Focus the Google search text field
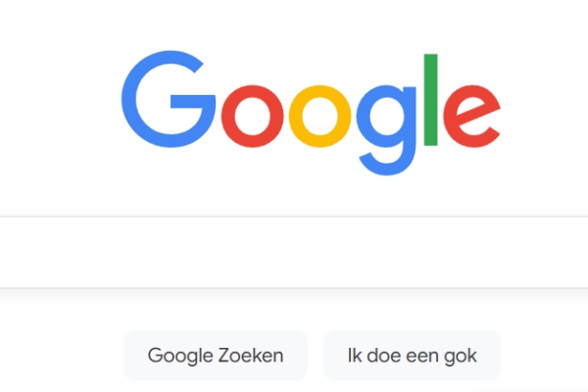Viewport: 588px width, 392px height. pyautogui.click(x=294, y=253)
